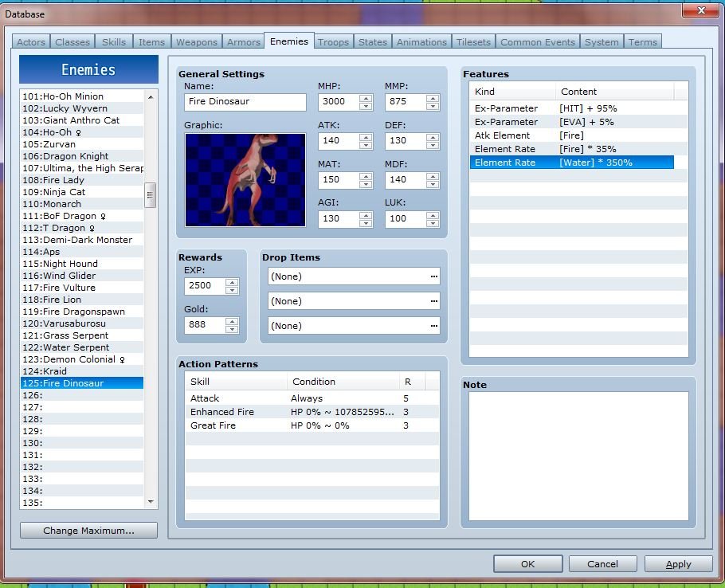Select the Element Rate [Water] * 350% row
Viewport: 725px width, 588px height.
(x=571, y=163)
